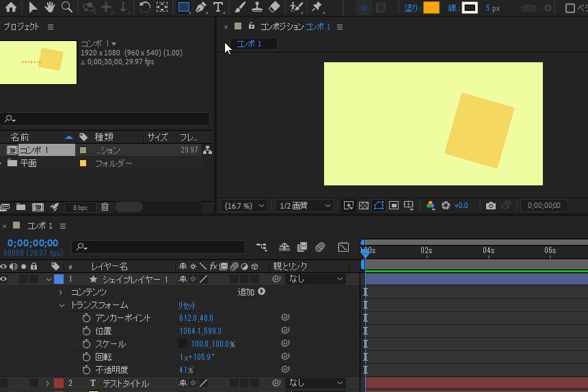588x392 pixels.
Task: Open the コンポ 1 dropdown arrow in Project info
Action: click(x=114, y=44)
